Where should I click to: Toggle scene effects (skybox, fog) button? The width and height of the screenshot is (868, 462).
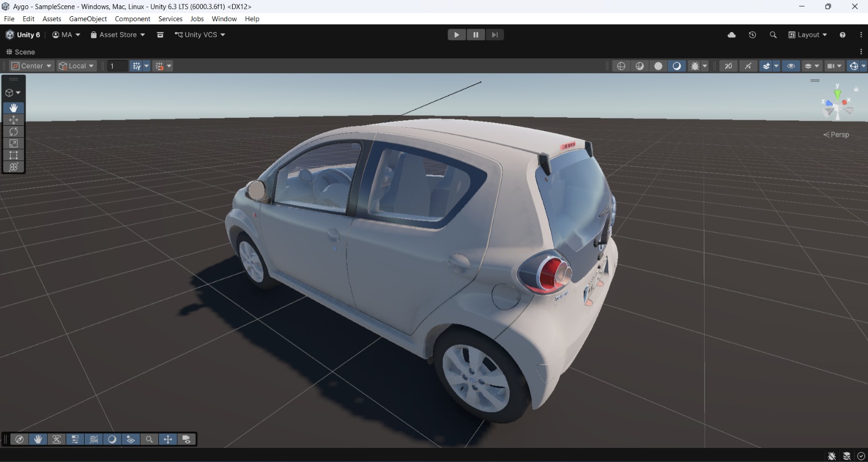coord(766,66)
